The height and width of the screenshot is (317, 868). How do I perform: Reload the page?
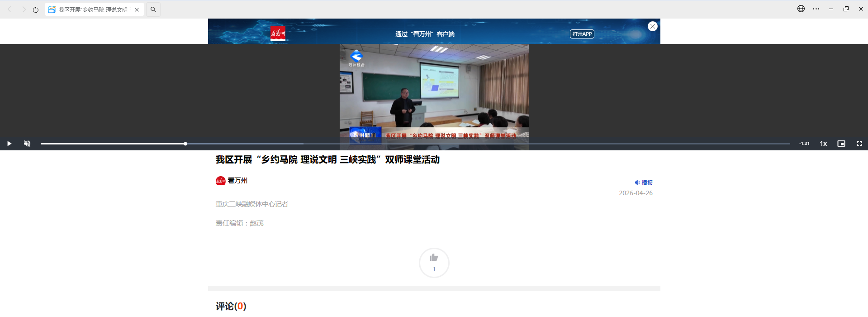click(36, 10)
